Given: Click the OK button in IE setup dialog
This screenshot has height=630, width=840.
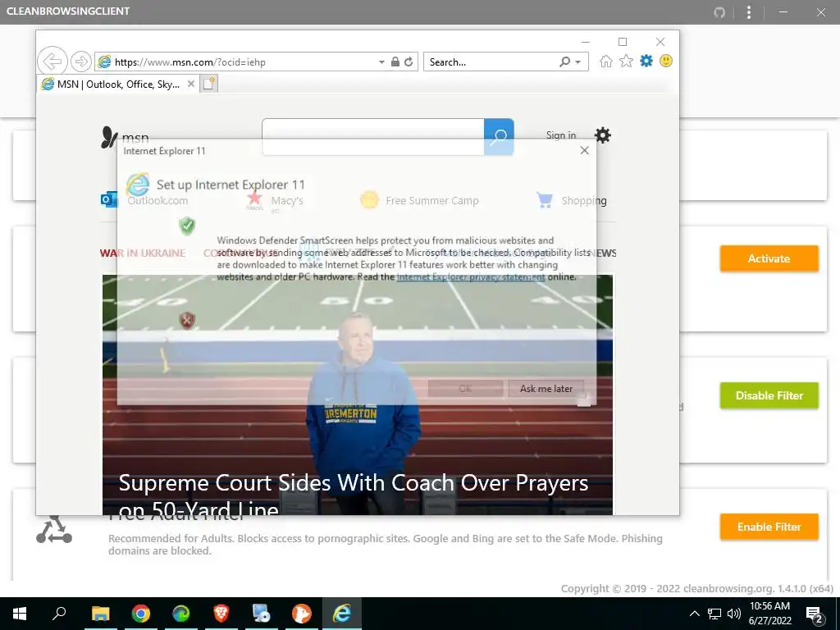Looking at the screenshot, I should tap(465, 388).
